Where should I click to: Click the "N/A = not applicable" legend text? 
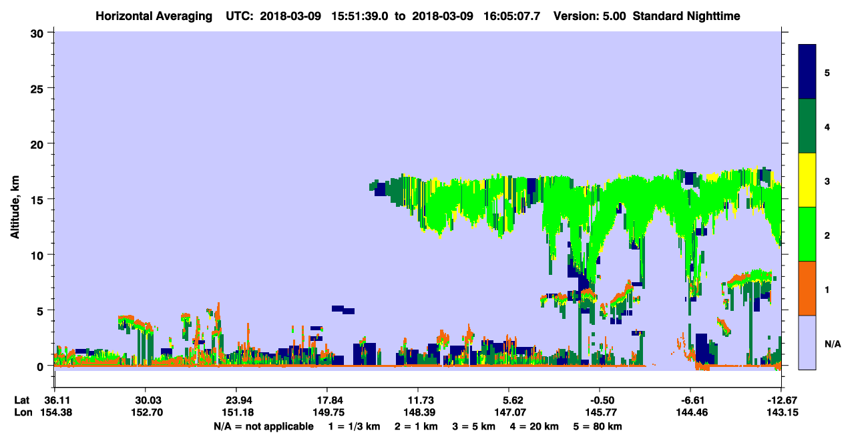pos(263,426)
